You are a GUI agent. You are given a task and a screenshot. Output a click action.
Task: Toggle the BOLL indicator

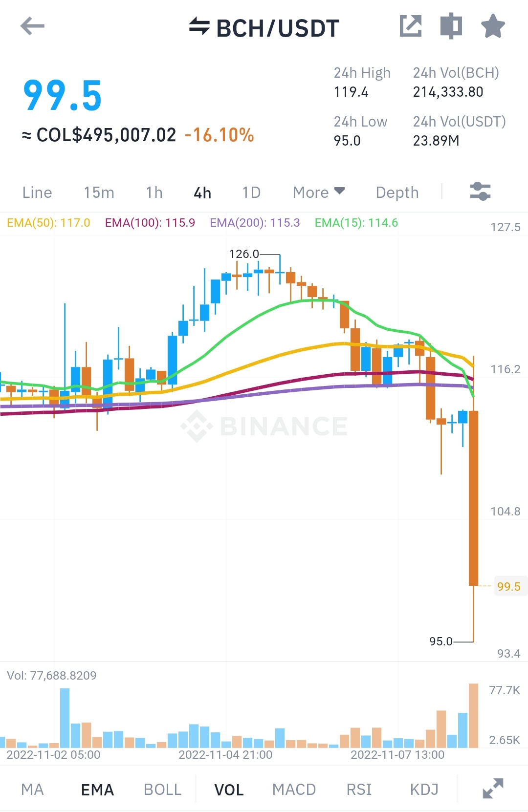162,790
